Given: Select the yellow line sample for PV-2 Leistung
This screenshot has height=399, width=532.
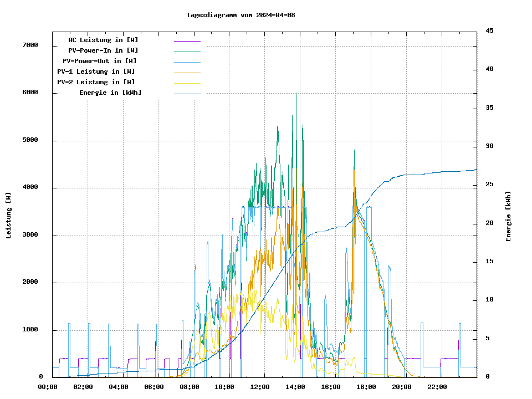Looking at the screenshot, I should [x=187, y=83].
